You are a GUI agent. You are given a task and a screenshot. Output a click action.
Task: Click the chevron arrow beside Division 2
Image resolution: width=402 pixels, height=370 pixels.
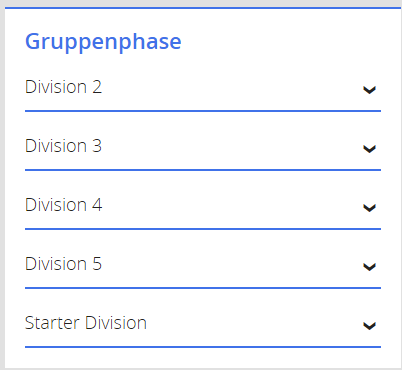point(369,90)
